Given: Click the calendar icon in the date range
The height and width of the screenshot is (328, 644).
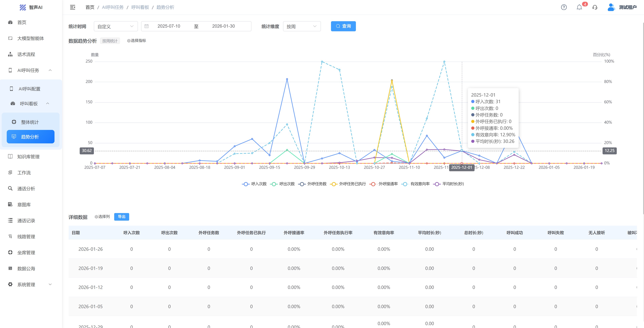Looking at the screenshot, I should click(x=146, y=26).
